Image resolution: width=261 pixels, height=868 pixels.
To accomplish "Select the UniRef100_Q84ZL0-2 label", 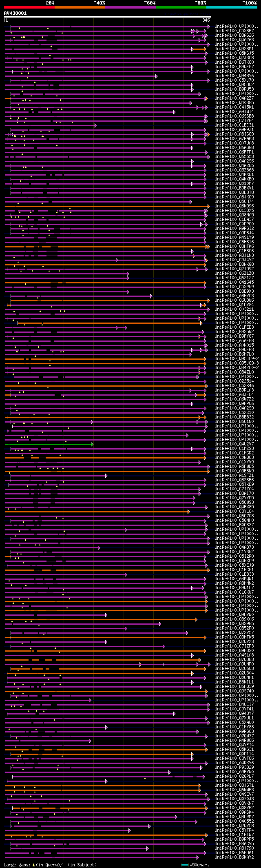I will 237,367.
